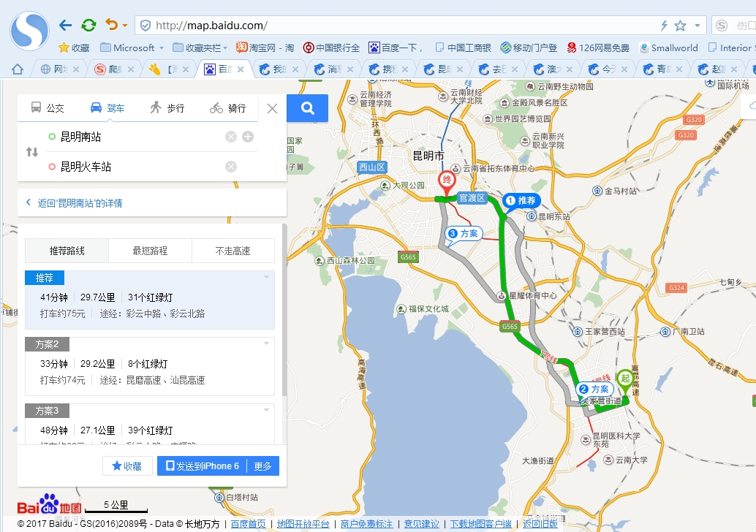Click the 更多 more options button
The height and width of the screenshot is (532, 756).
pyautogui.click(x=262, y=466)
